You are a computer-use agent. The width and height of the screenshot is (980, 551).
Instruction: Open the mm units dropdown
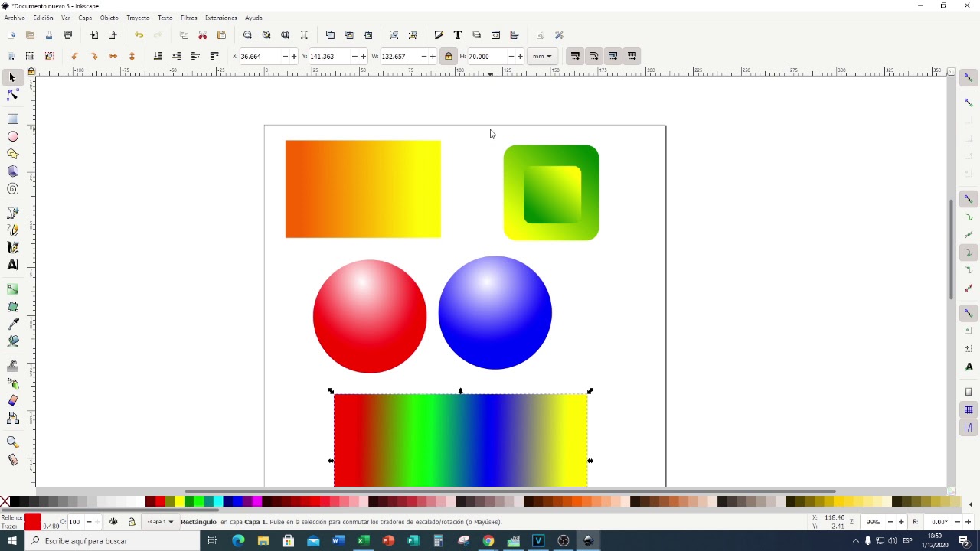(543, 56)
